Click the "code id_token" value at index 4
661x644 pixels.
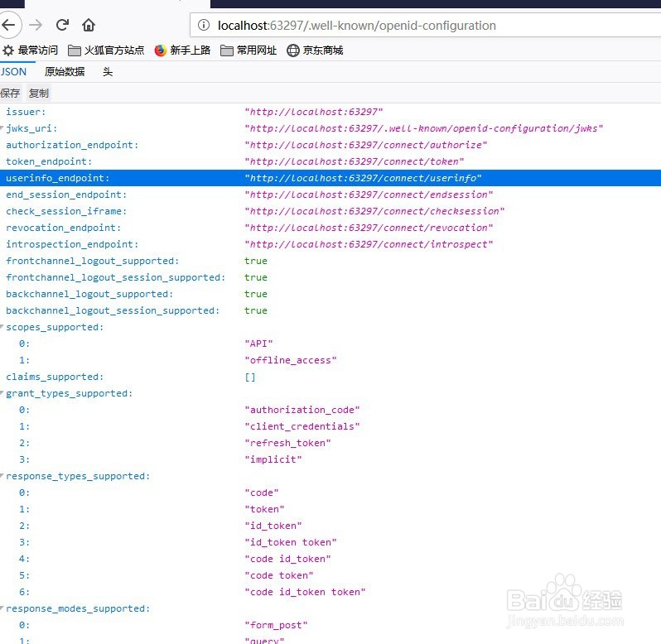pyautogui.click(x=287, y=559)
